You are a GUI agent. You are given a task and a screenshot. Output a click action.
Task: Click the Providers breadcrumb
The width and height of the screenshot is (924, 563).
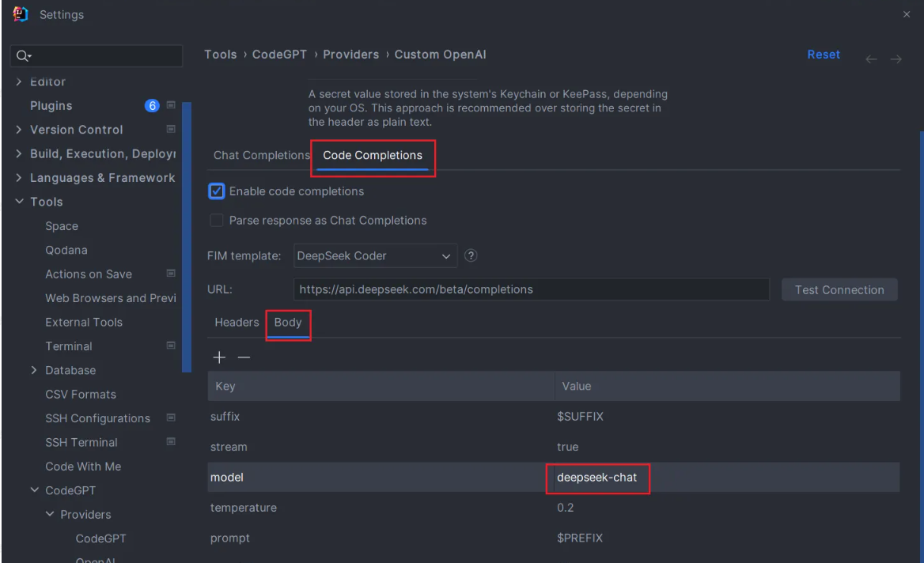pos(350,55)
